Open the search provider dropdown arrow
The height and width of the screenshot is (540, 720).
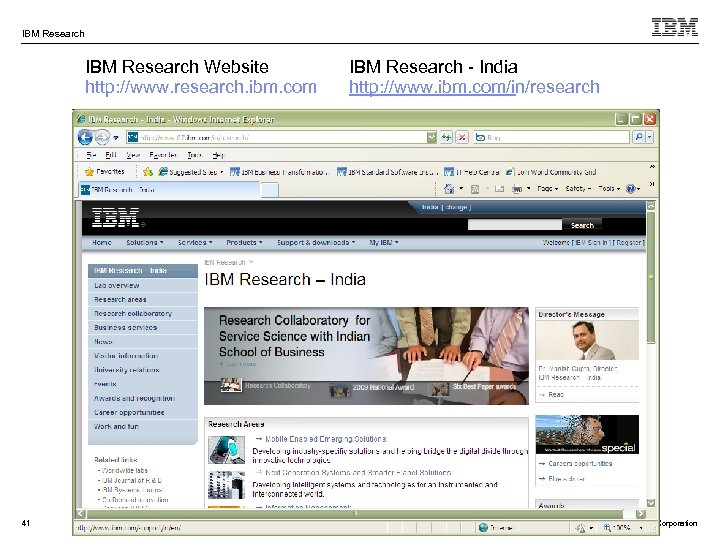pos(649,137)
